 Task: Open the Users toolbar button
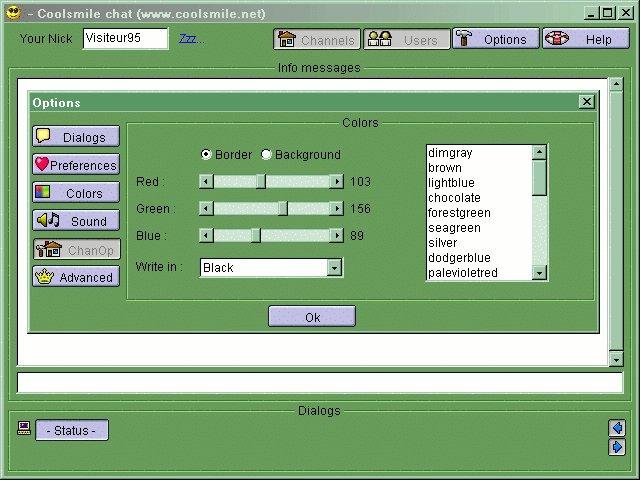[x=407, y=39]
